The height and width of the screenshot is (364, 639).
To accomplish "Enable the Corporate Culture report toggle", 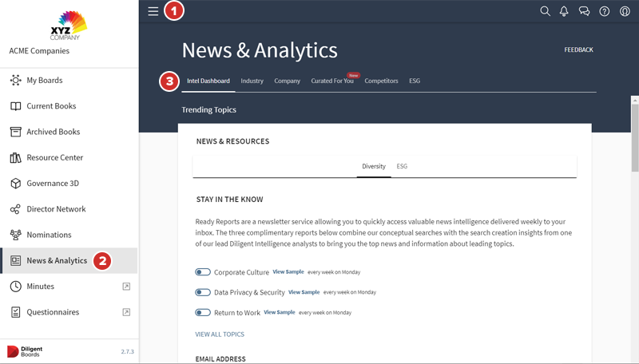I will click(x=202, y=272).
